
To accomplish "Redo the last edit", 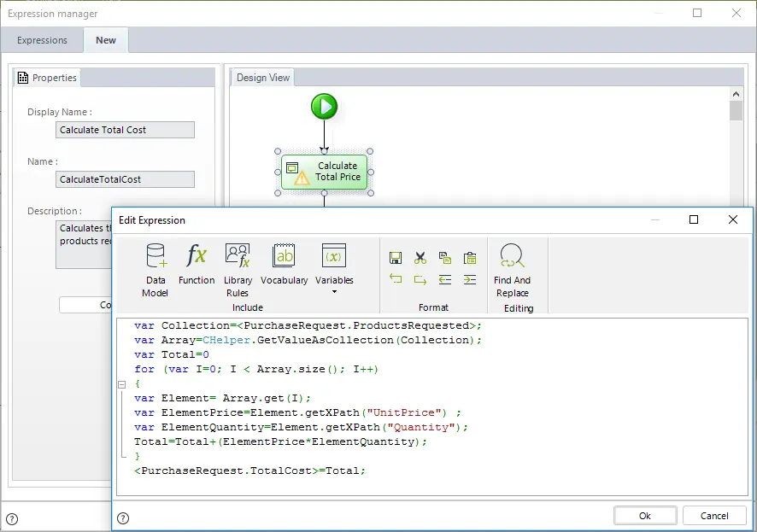I will tap(420, 279).
